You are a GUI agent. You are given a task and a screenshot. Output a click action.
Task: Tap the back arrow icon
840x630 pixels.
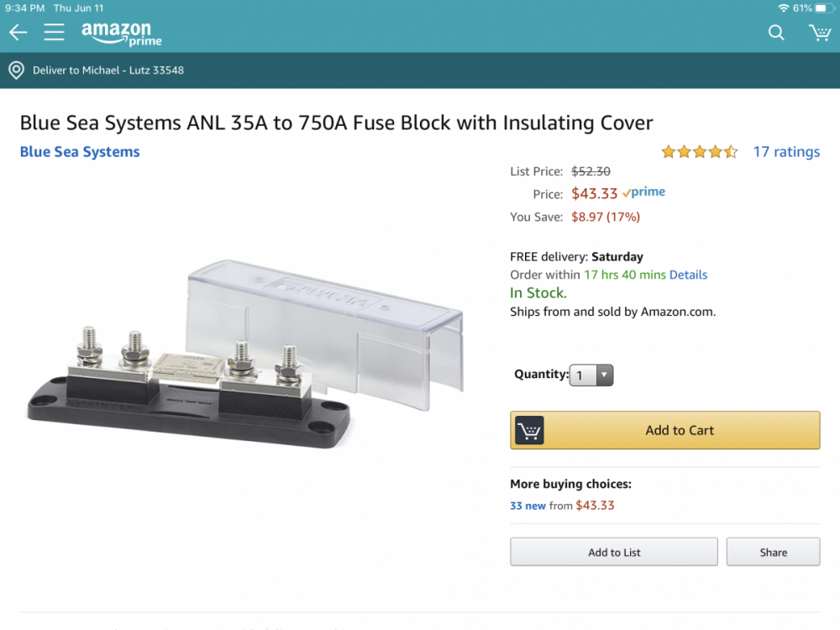pos(18,33)
